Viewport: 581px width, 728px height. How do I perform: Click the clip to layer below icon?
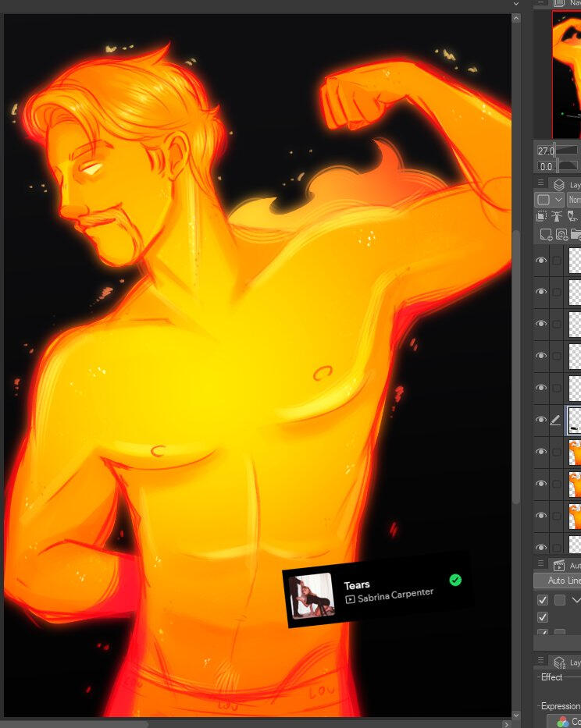pyautogui.click(x=542, y=217)
